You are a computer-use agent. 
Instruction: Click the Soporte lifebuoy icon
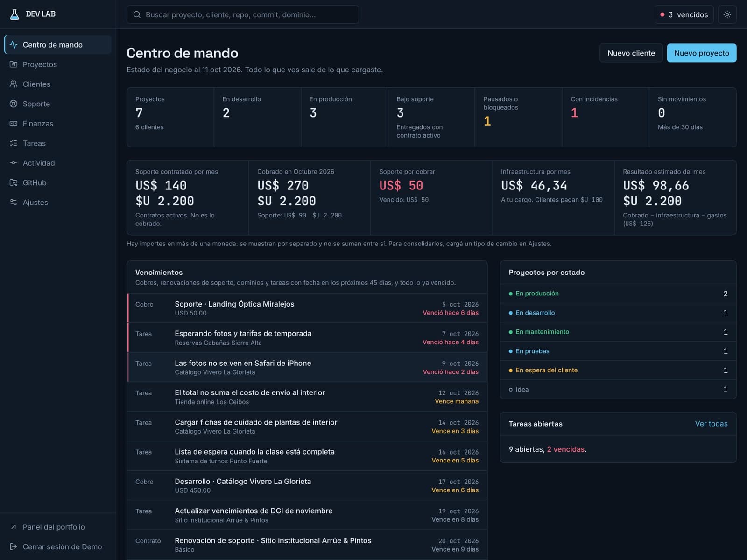point(14,104)
